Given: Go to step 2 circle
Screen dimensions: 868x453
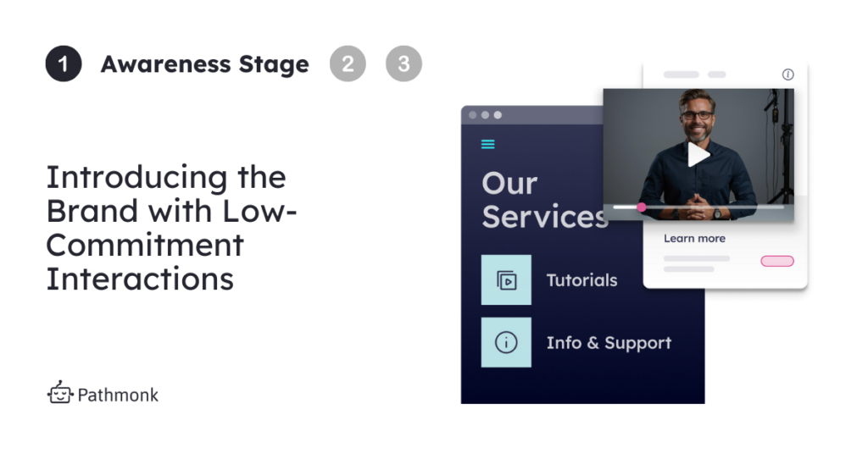Looking at the screenshot, I should click(348, 64).
